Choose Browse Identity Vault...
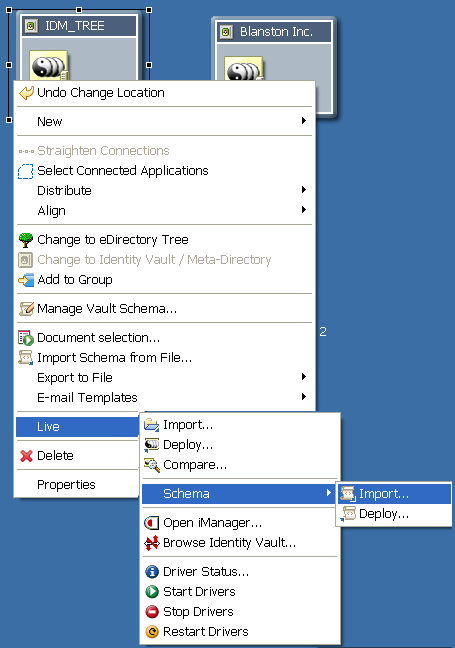Viewport: 455px width, 648px height. (240, 543)
